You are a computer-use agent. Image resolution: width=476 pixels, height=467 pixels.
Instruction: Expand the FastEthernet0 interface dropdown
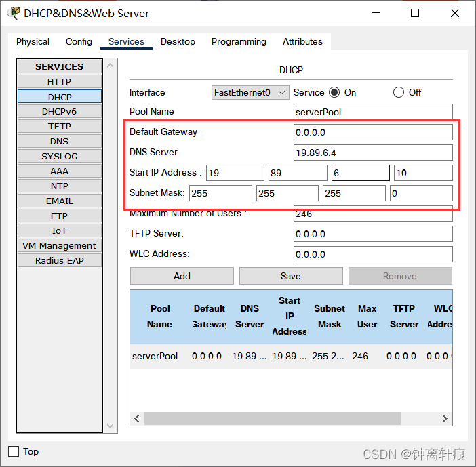click(x=250, y=92)
